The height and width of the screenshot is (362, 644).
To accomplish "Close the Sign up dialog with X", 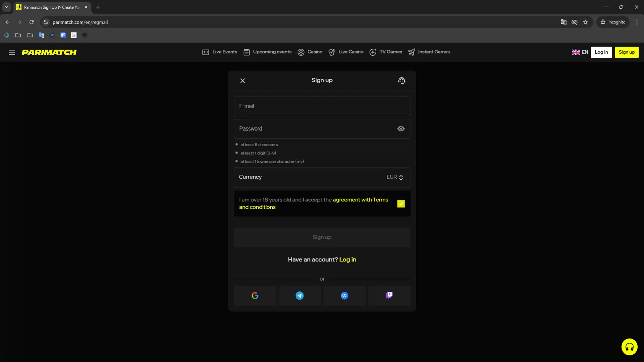I will pos(243,81).
